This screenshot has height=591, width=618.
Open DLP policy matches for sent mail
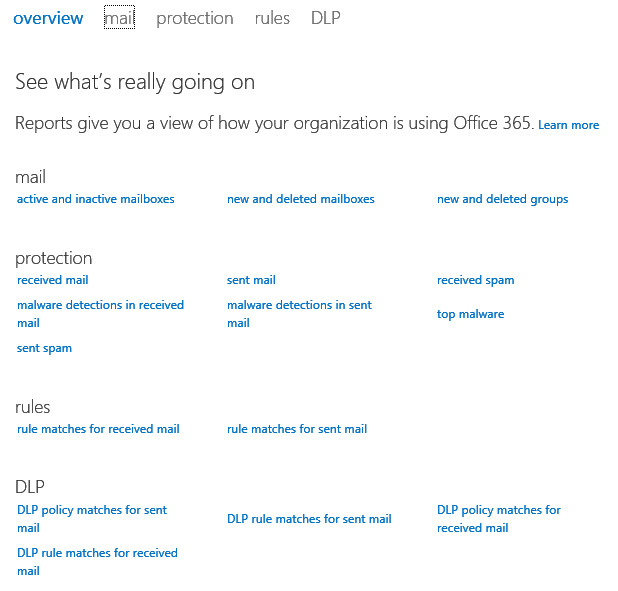tap(92, 510)
